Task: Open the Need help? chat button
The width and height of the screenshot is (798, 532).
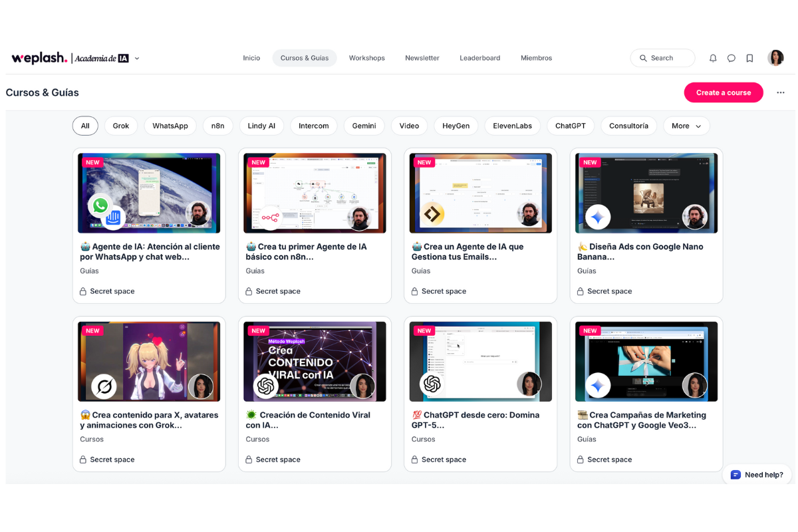Action: coord(757,475)
